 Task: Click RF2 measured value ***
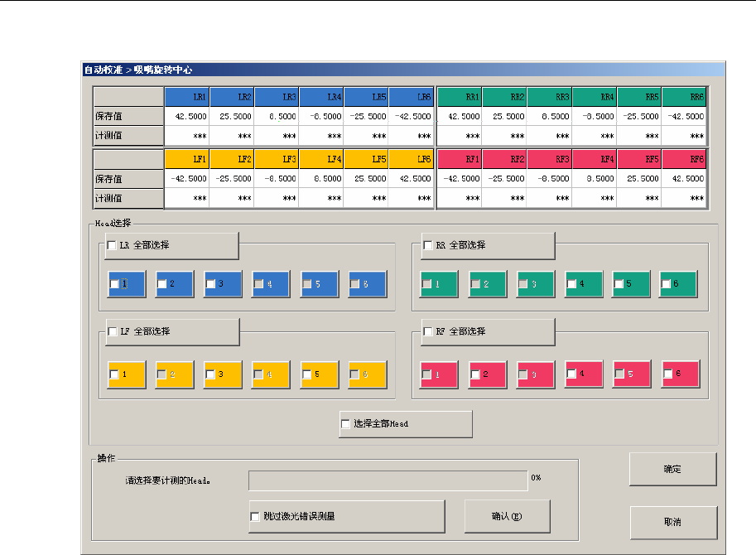[x=505, y=198]
